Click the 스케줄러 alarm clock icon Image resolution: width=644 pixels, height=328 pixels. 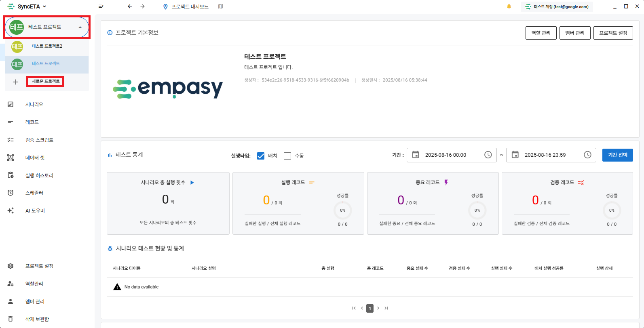coord(11,193)
